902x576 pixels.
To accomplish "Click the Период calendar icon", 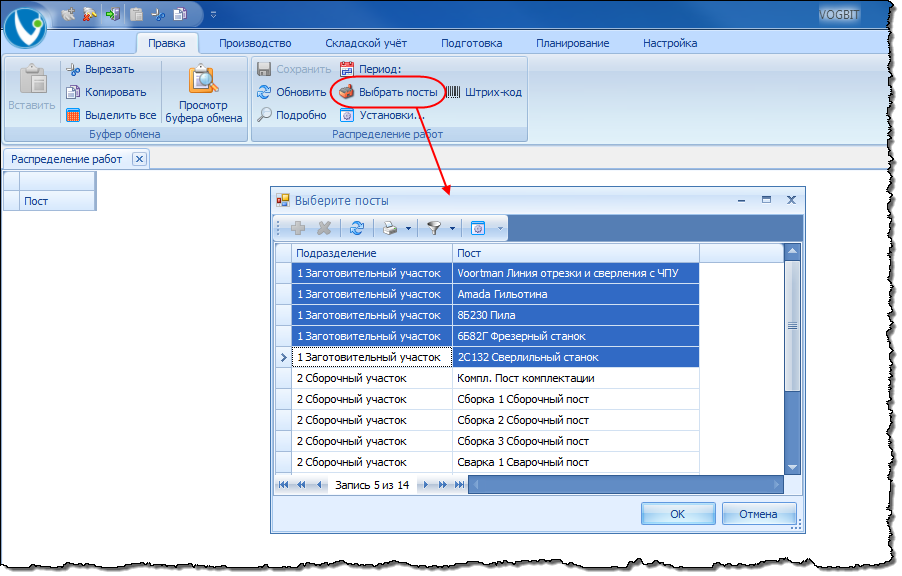I will [x=347, y=69].
